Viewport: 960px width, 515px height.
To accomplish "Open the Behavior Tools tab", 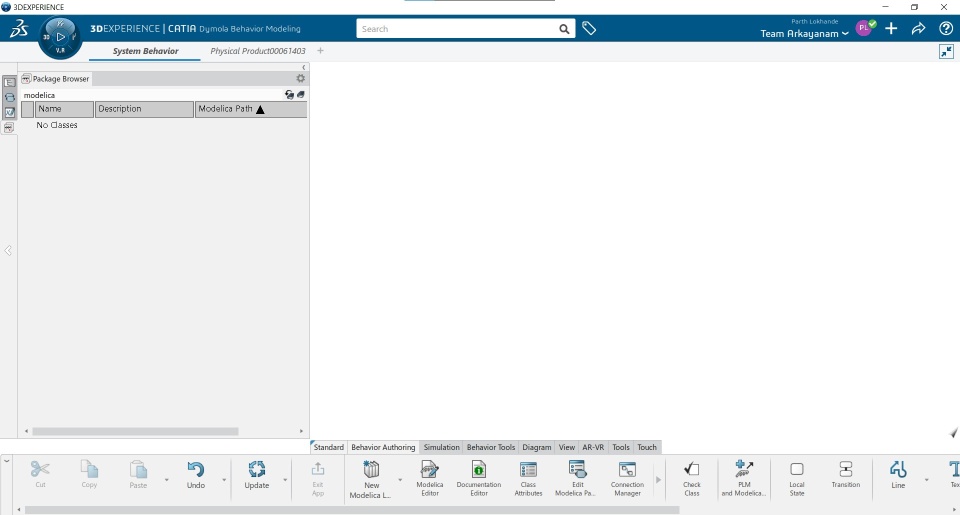I will pos(491,447).
